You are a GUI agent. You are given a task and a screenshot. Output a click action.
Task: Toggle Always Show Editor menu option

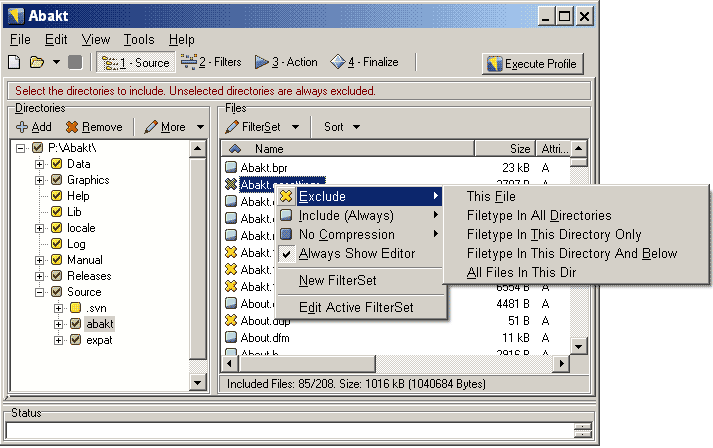point(360,253)
